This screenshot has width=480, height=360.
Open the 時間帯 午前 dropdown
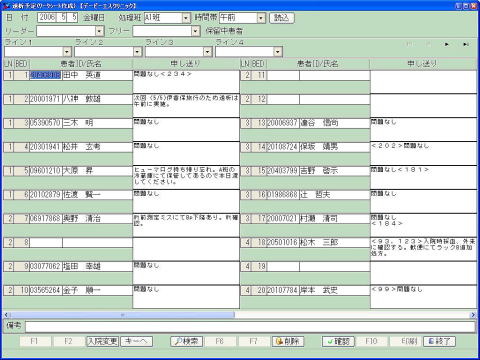pos(261,18)
